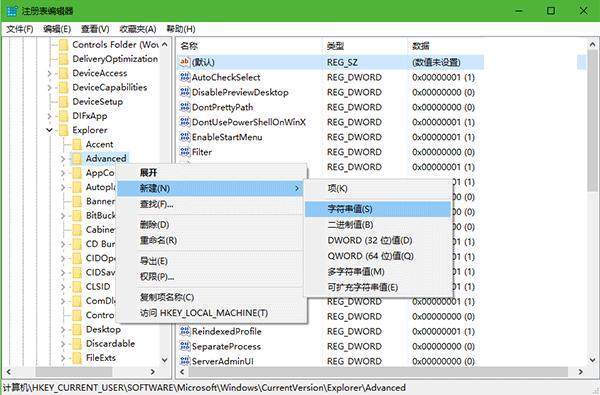Select 可扩充字符串值(E) option

pyautogui.click(x=378, y=287)
